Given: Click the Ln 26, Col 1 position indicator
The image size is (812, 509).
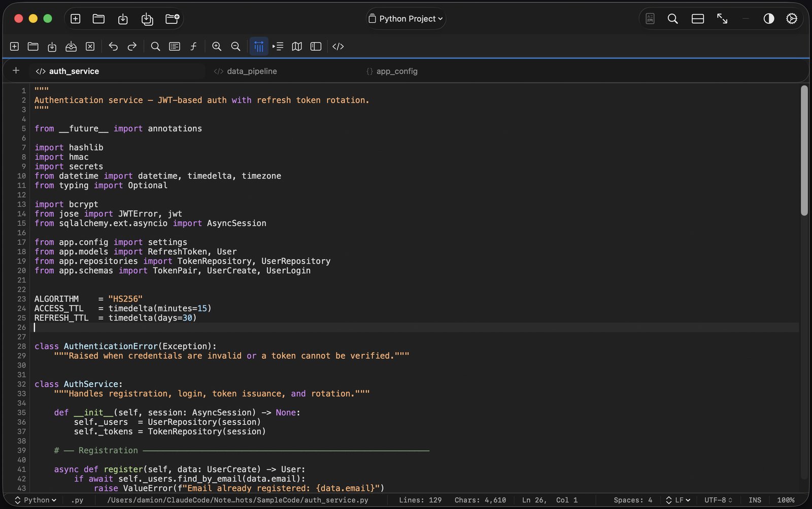Looking at the screenshot, I should click(x=550, y=500).
